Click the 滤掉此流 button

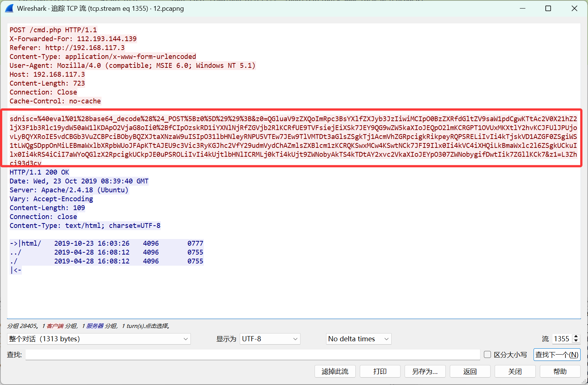point(335,371)
